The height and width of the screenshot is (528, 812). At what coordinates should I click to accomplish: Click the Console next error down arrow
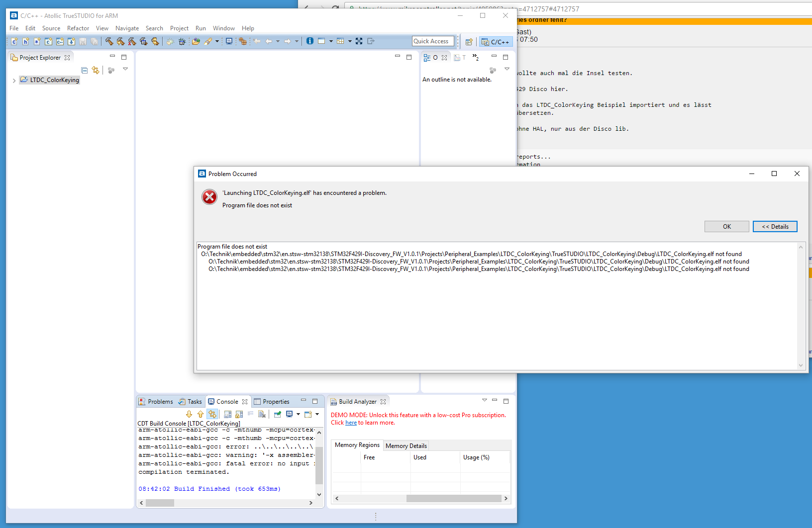point(189,414)
